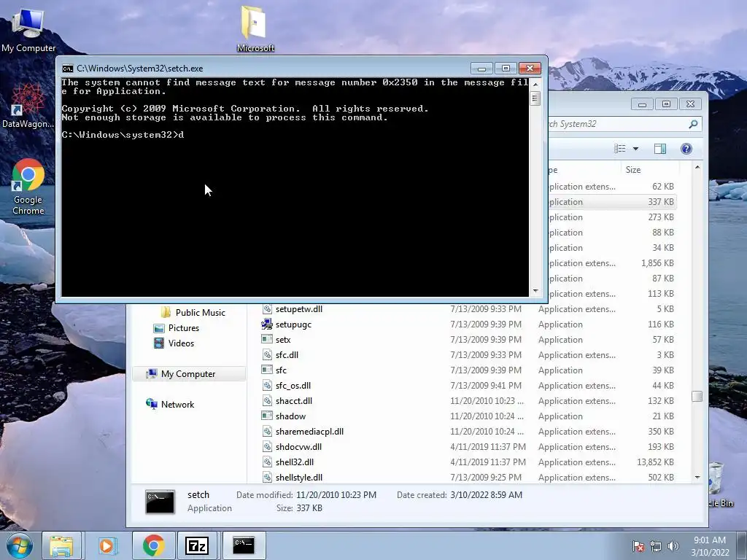Click the 3/10/2022 8:59 AM date created value
747x560 pixels.
[486, 495]
